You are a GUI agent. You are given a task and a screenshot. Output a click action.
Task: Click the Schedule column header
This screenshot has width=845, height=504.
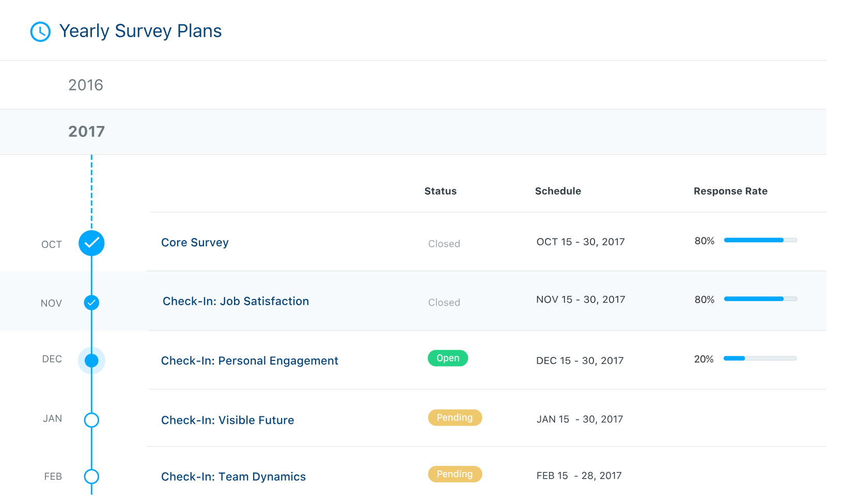(x=558, y=191)
